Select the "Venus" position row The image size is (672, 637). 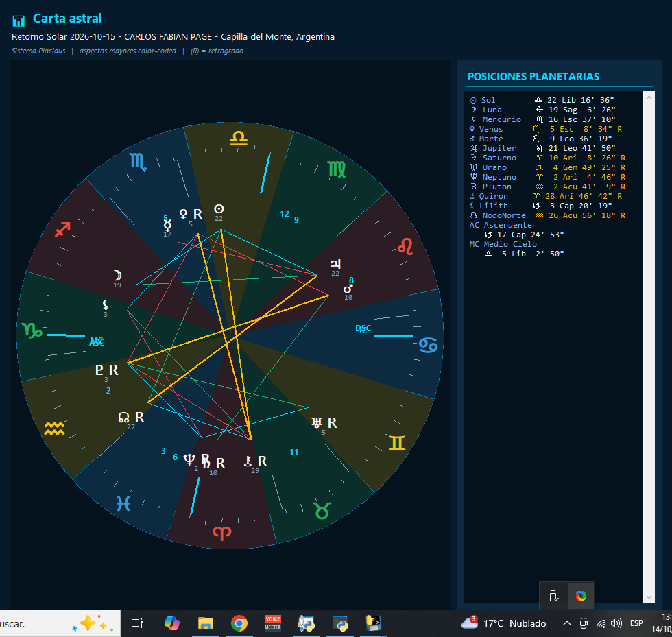[546, 129]
